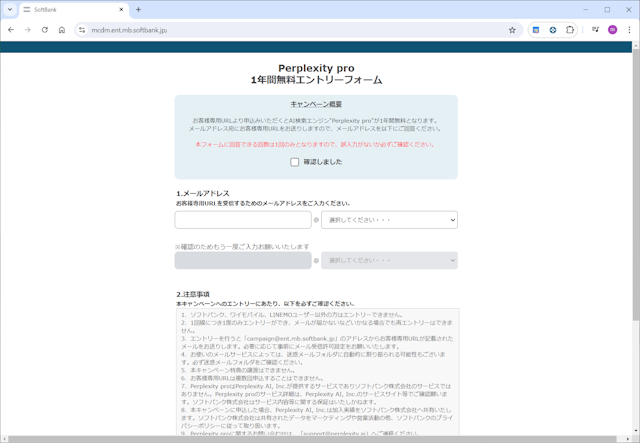The height and width of the screenshot is (443, 640).
Task: Open a new browser tab
Action: click(x=138, y=9)
